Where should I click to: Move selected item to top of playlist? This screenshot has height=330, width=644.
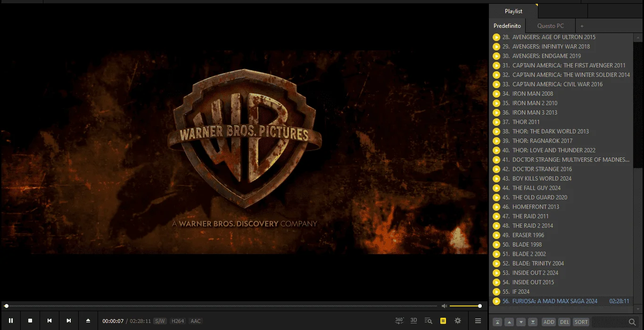pos(497,322)
